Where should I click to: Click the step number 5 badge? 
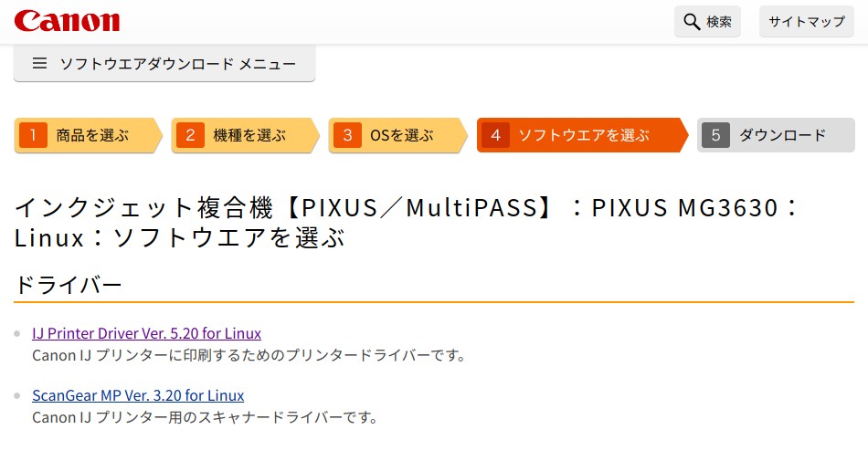pyautogui.click(x=715, y=135)
